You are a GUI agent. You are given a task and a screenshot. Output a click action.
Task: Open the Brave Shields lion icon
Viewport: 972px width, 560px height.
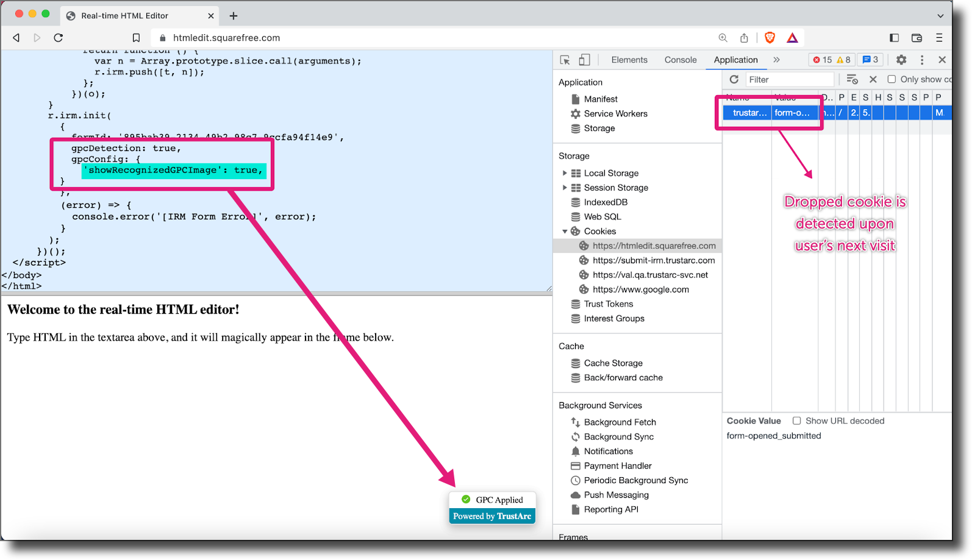point(770,38)
